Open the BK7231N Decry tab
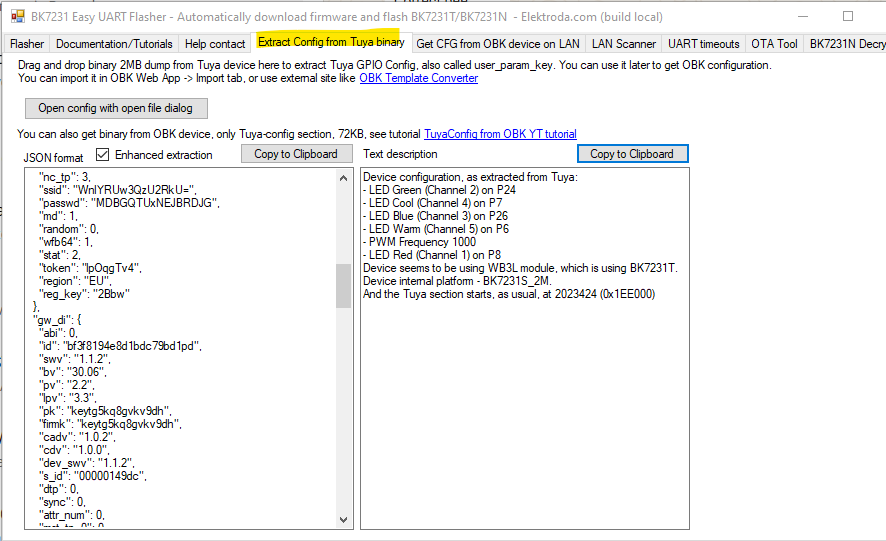This screenshot has height=541, width=886. (x=846, y=44)
